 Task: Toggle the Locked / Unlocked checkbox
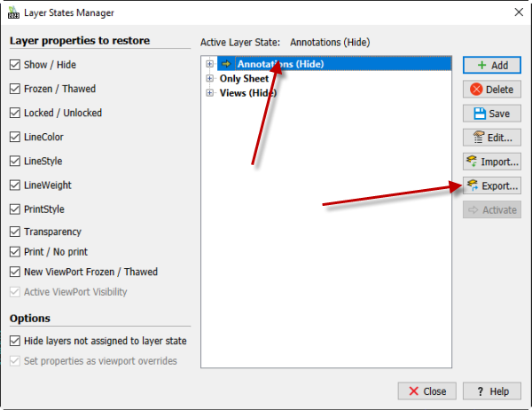15,113
